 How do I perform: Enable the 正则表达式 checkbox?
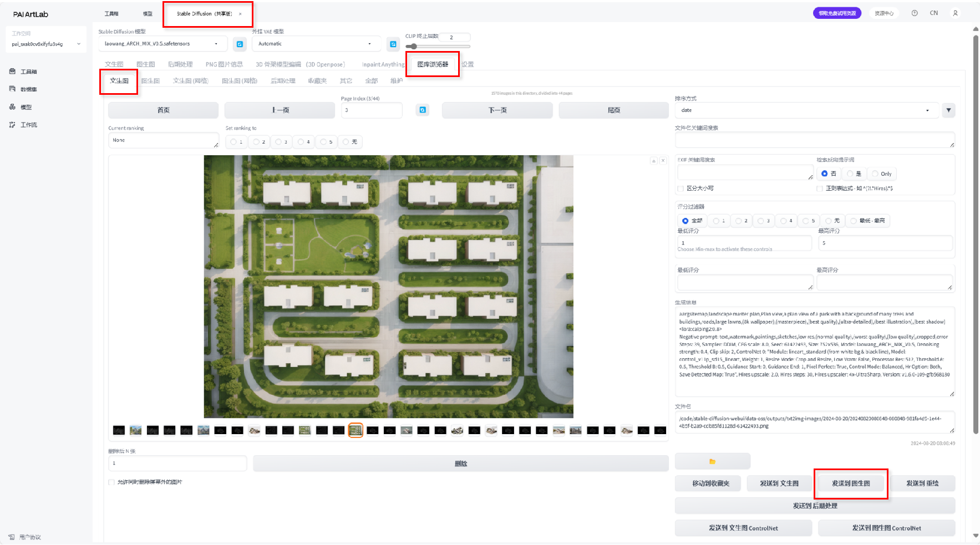(x=820, y=189)
